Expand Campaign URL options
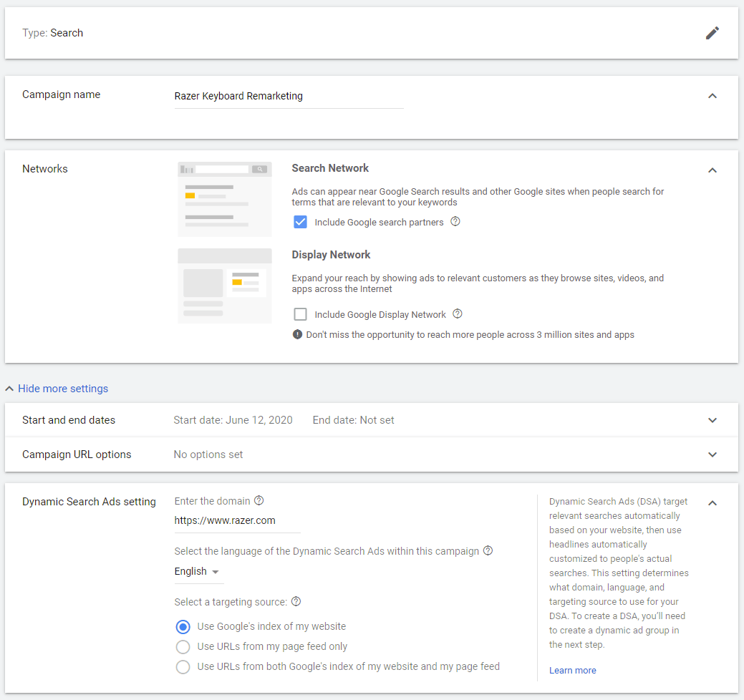Image resolution: width=744 pixels, height=700 pixels. 712,454
